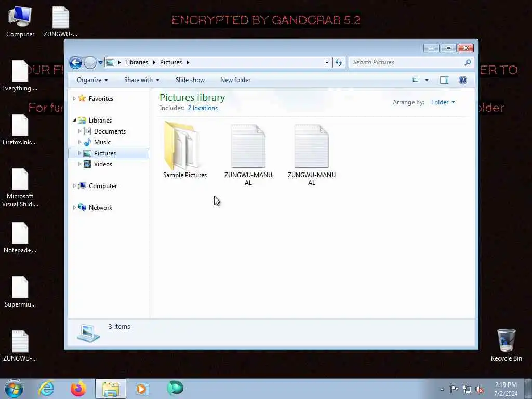Change view with the view icon button
This screenshot has width=532, height=399.
[x=416, y=80]
